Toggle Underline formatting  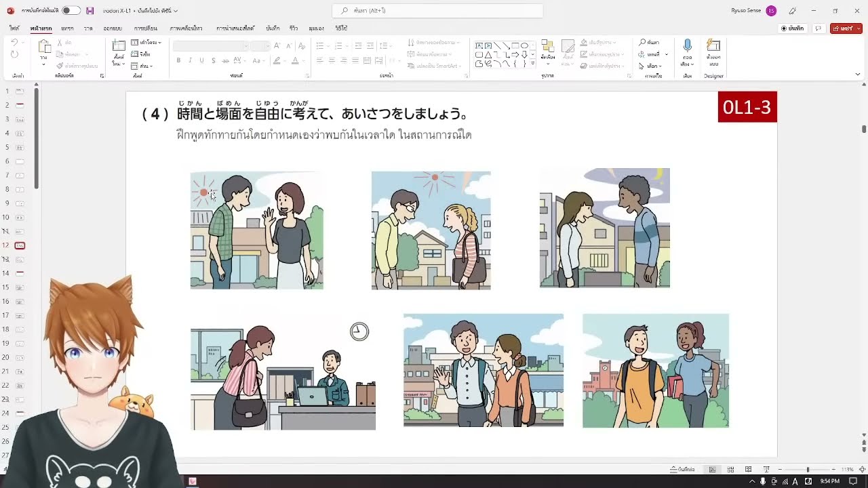point(201,60)
